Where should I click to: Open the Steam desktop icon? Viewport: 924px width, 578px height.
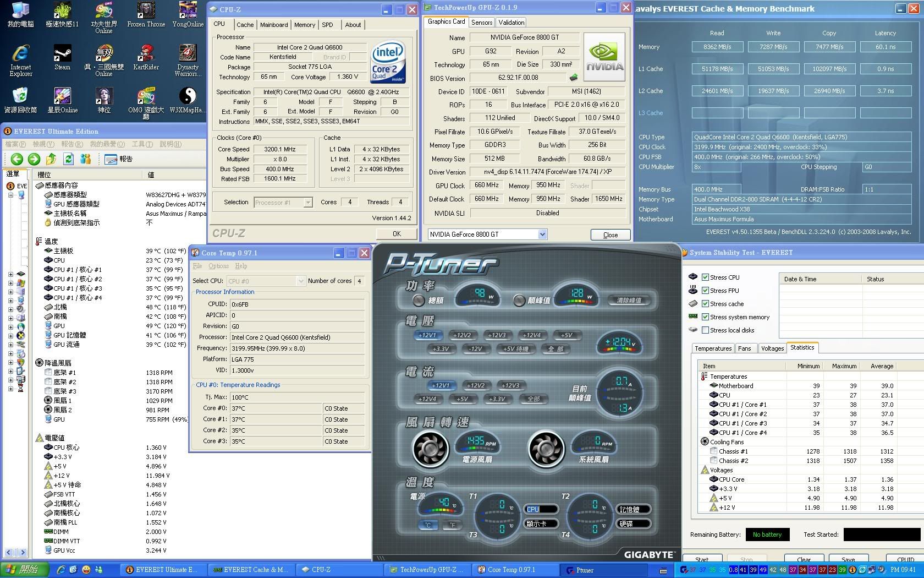(62, 58)
